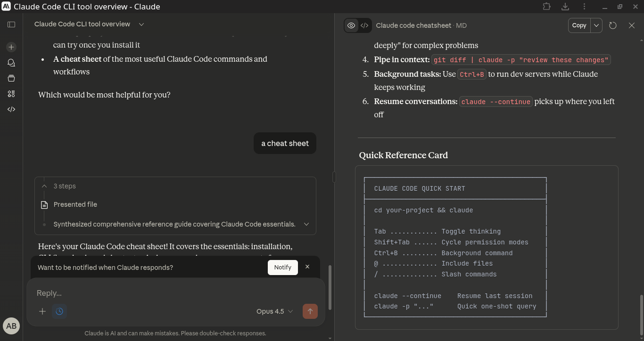
Task: Open the account menu via AB avatar
Action: coord(11,325)
